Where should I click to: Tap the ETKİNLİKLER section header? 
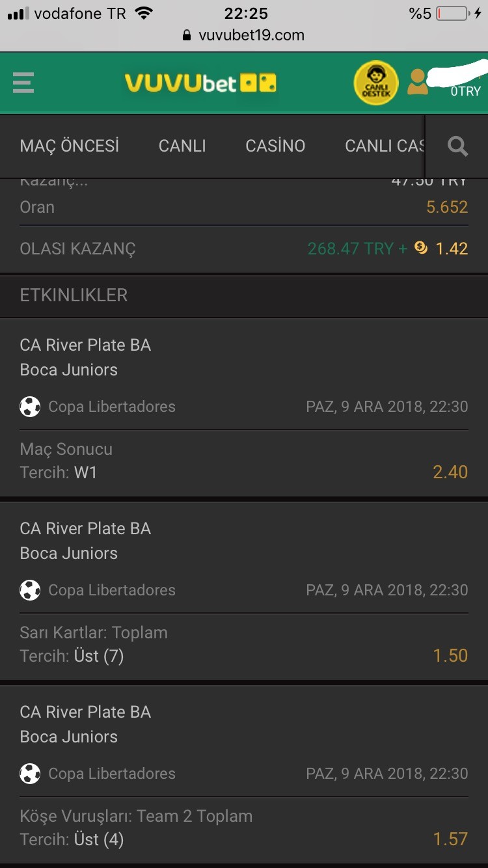pyautogui.click(x=244, y=295)
